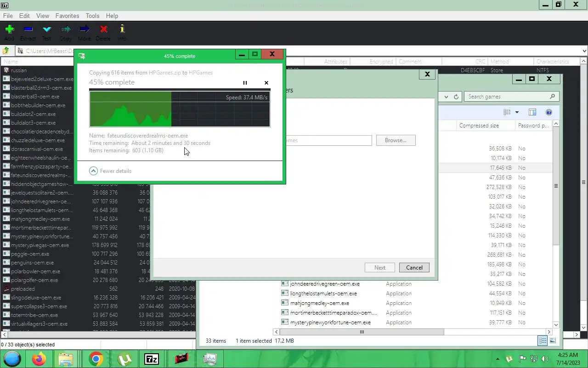
Task: Click the Windows Start button
Action: click(x=12, y=359)
